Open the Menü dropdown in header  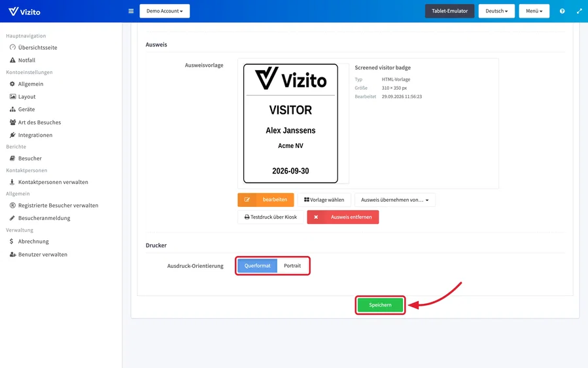coord(534,11)
